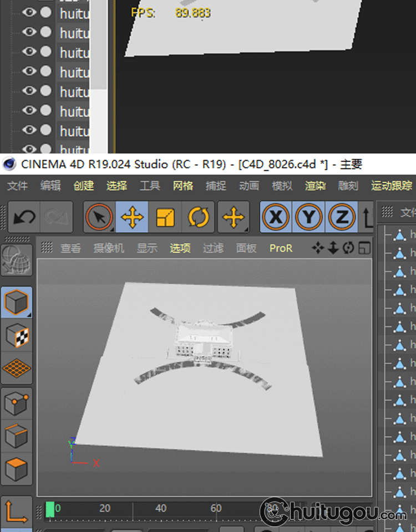Open the 运动跟踪 menu
Viewport: 416px width, 532px height.
coord(391,186)
